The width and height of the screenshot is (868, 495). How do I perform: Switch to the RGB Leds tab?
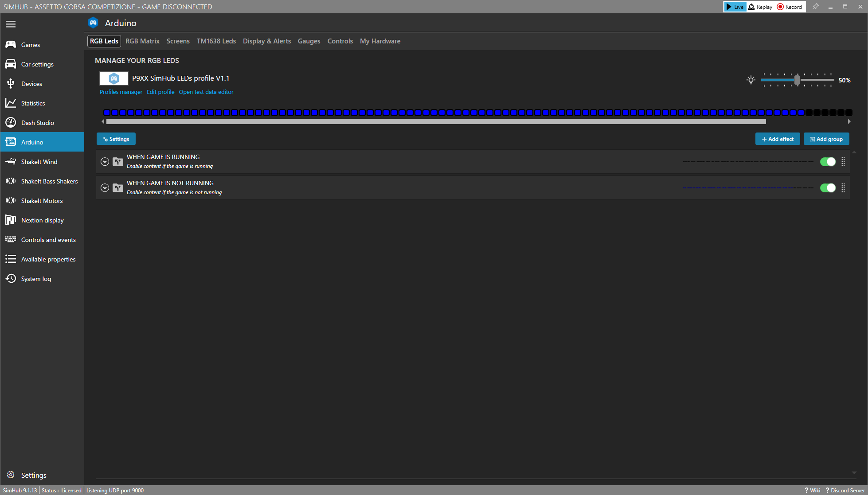[104, 41]
